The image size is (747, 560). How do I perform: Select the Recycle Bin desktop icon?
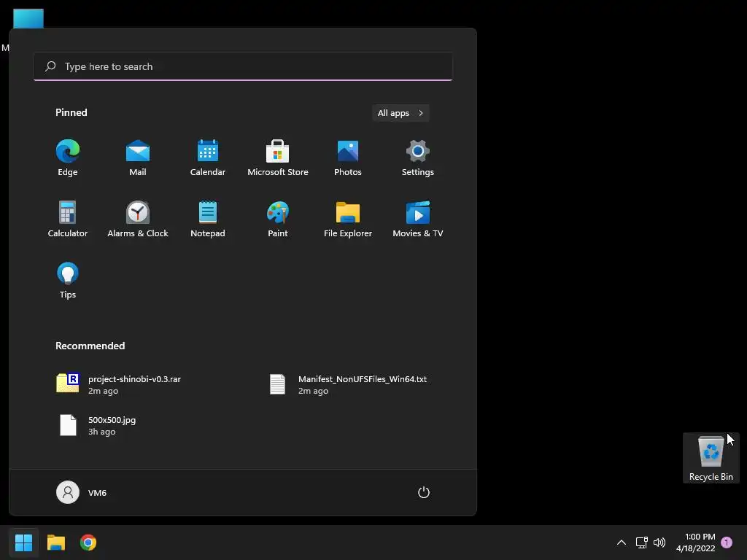pyautogui.click(x=711, y=458)
